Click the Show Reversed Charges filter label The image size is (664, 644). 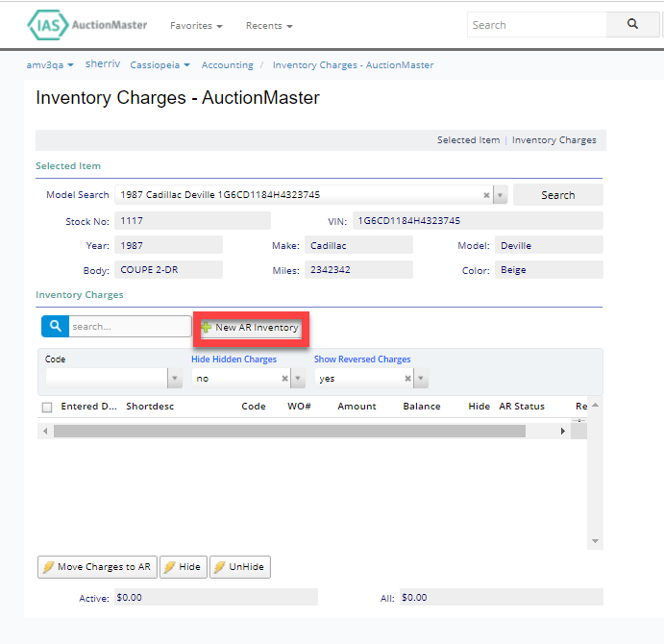(362, 359)
